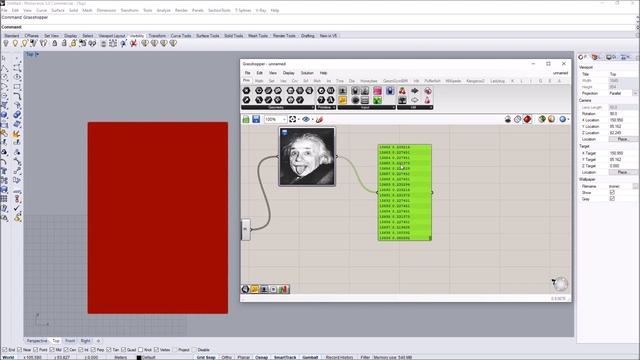640x360 pixels.
Task: Click the black Default layer color swatch
Action: pos(139,358)
